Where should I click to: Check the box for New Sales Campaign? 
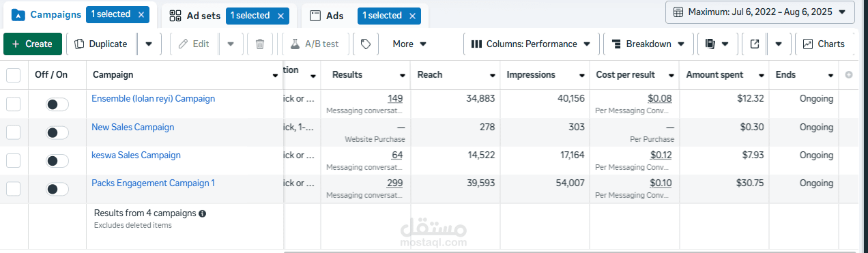(14, 132)
